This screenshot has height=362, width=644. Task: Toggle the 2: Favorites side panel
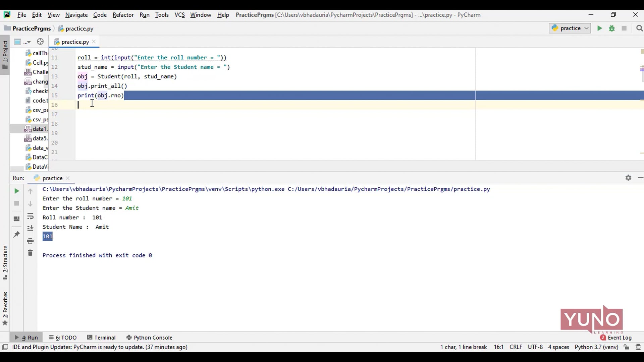(5, 308)
